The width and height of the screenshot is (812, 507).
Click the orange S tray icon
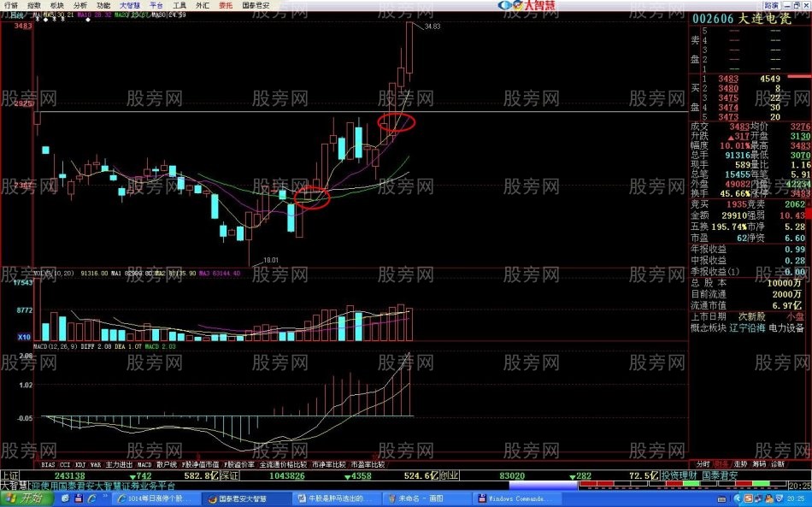748,498
